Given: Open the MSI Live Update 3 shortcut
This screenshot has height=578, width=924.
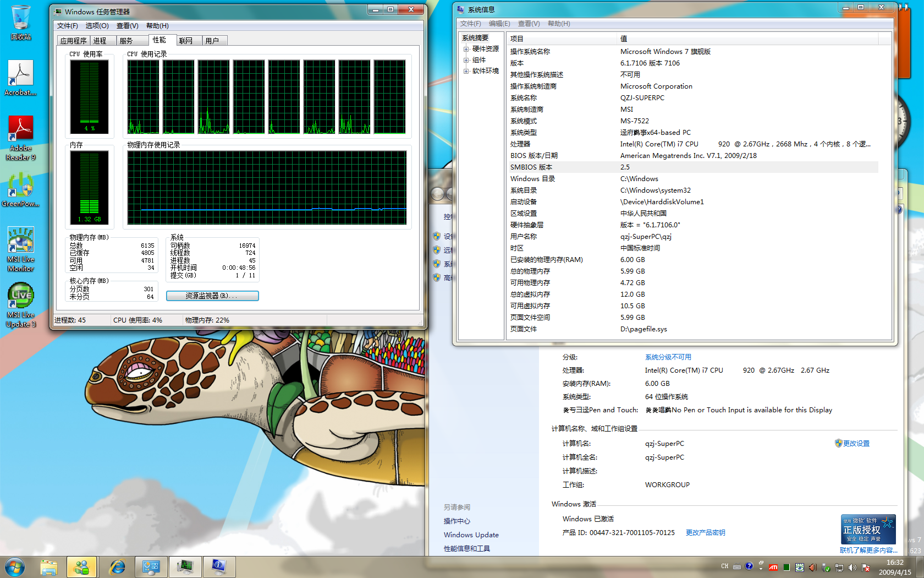Looking at the screenshot, I should click(21, 305).
